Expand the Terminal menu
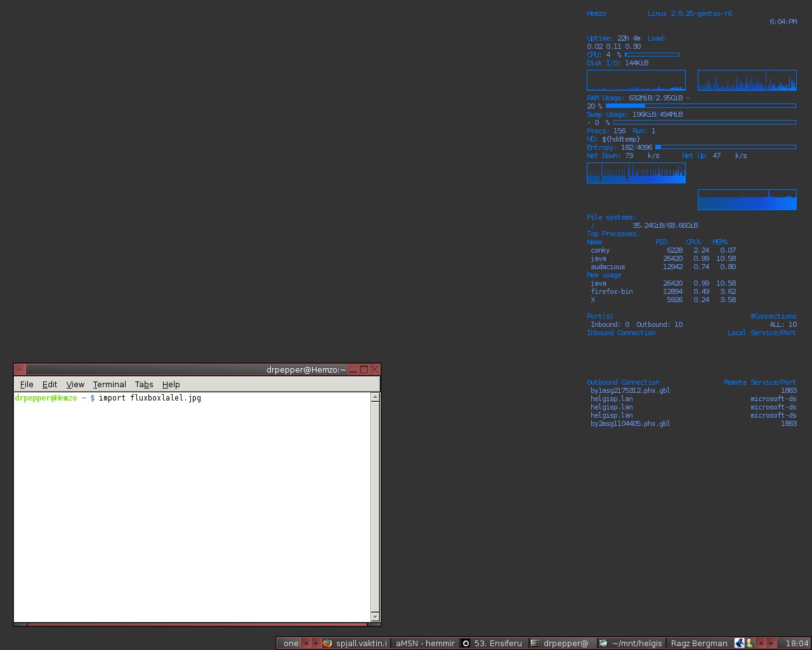Screen dimensions: 812x650 coord(109,384)
